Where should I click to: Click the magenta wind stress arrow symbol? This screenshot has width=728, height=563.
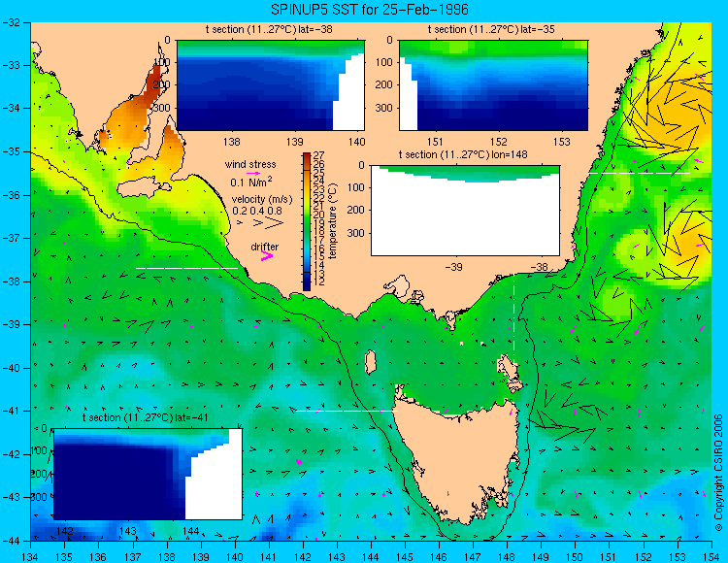tap(253, 173)
